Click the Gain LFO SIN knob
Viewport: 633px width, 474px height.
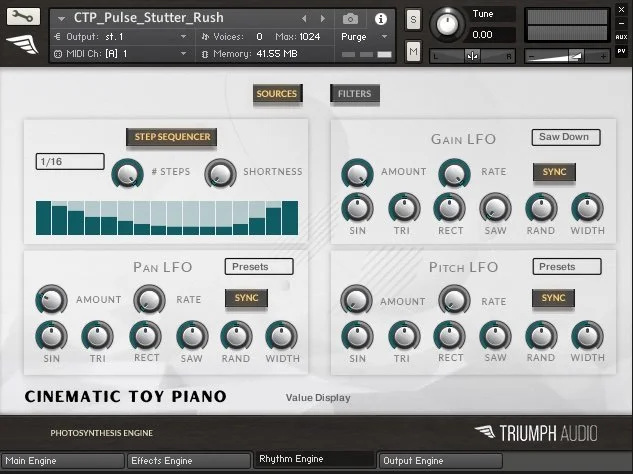357,208
